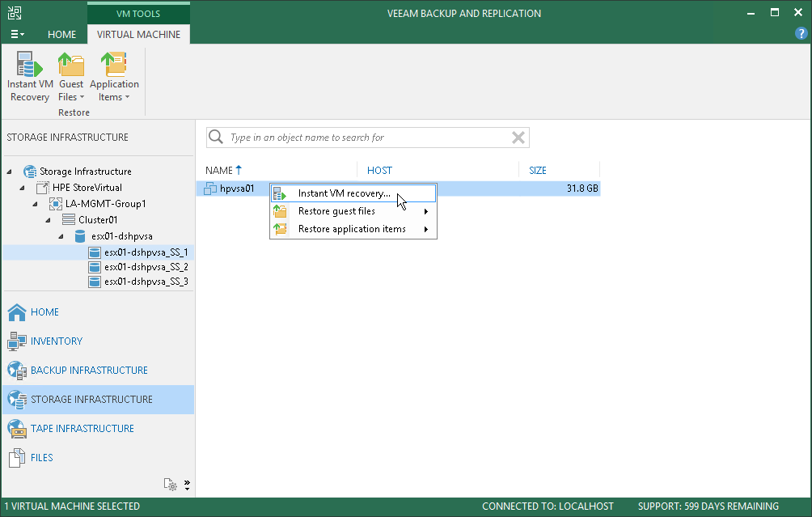Expand the navigation pane overflow chevron

[187, 485]
